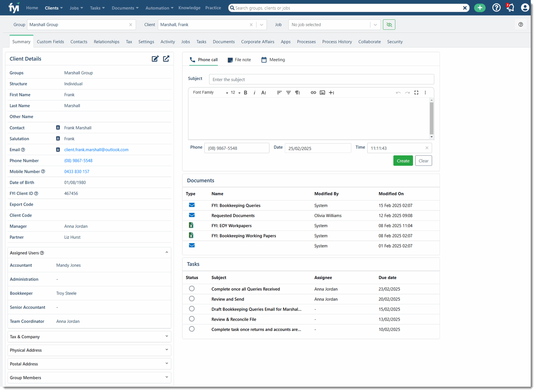Mark Complete task once returns task done

[x=192, y=329]
